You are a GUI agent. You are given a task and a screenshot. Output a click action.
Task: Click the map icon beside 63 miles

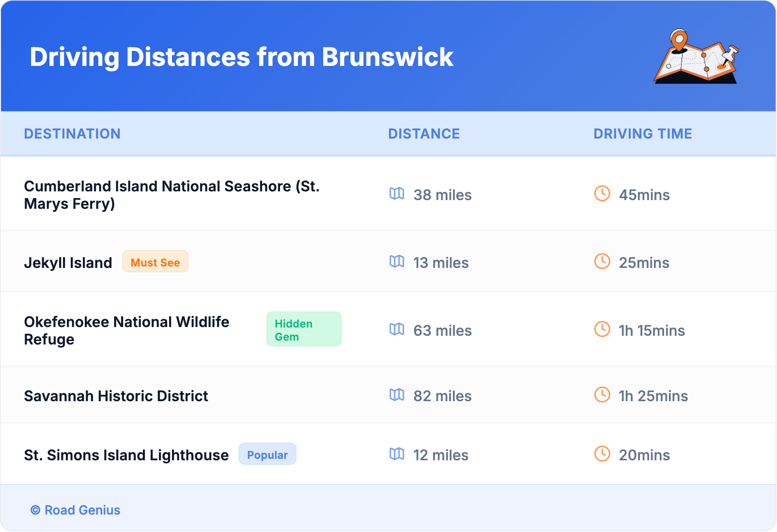397,329
